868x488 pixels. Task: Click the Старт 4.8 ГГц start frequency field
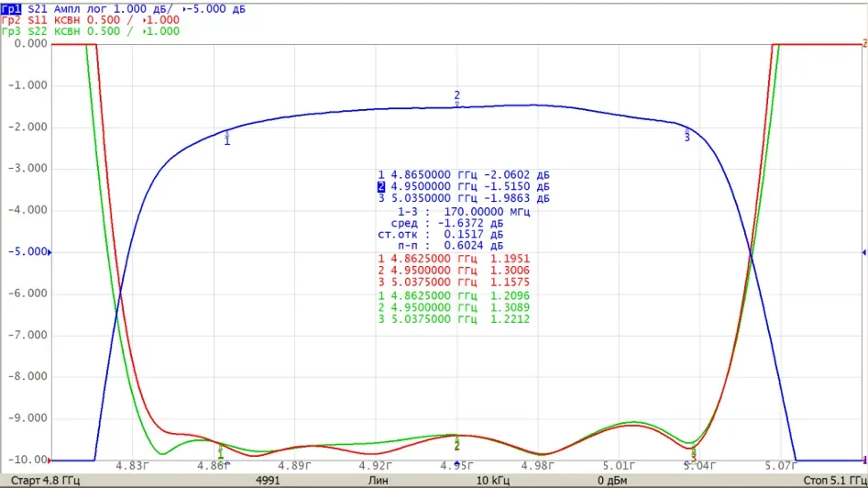46,481
